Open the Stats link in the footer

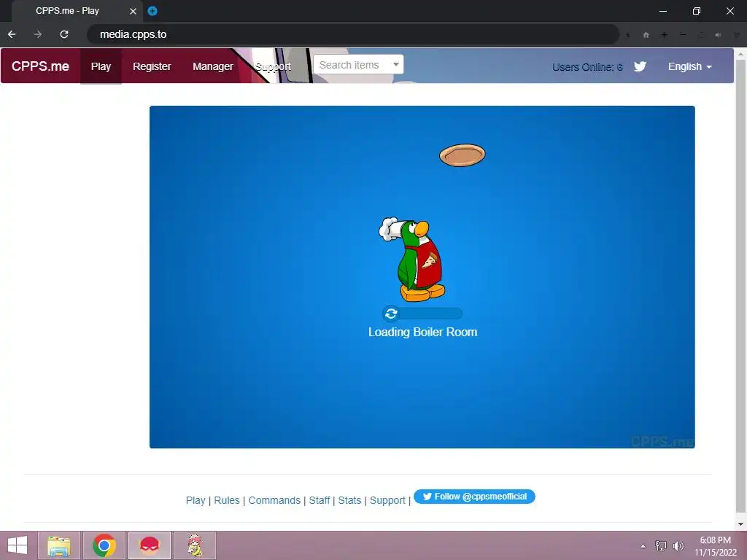point(349,500)
